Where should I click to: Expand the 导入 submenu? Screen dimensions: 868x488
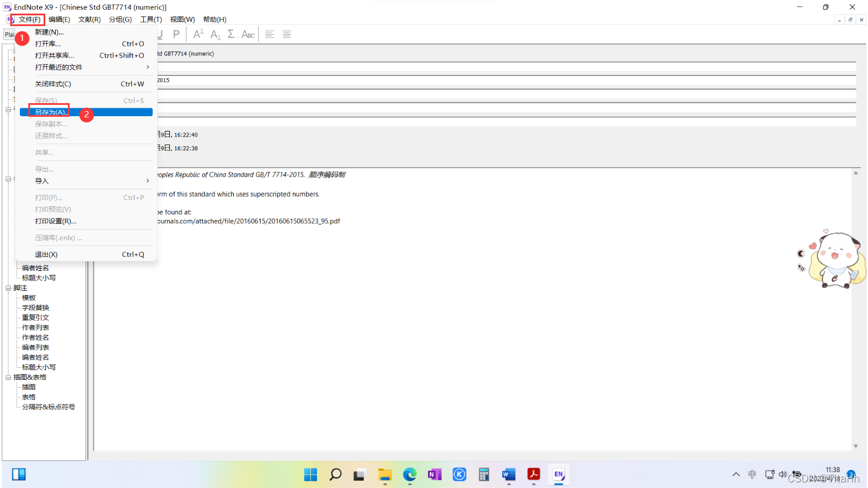86,181
